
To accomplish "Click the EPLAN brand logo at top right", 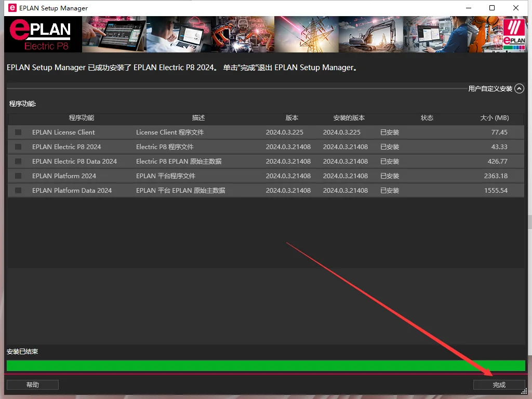I will click(514, 34).
